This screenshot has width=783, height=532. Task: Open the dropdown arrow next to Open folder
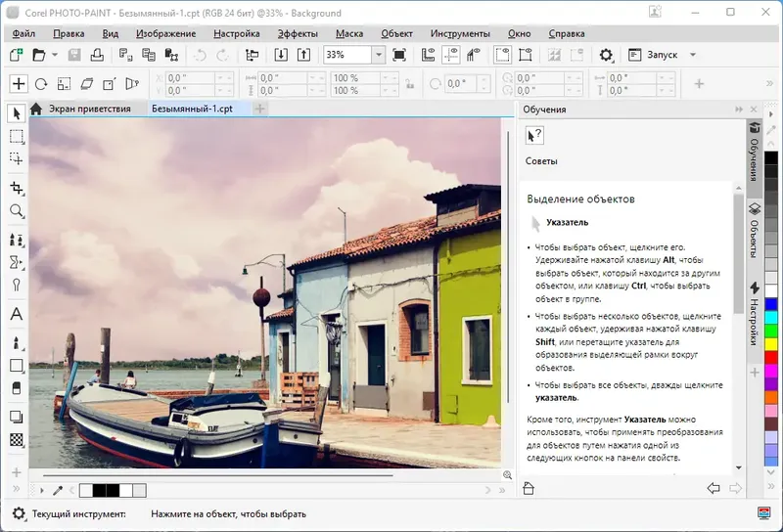point(55,55)
